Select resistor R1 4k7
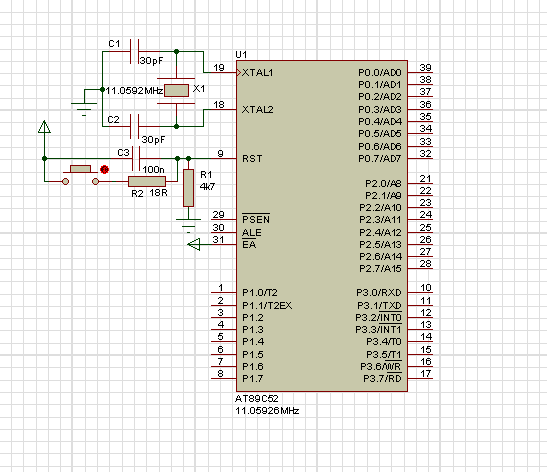The height and width of the screenshot is (472, 547). pyautogui.click(x=188, y=188)
